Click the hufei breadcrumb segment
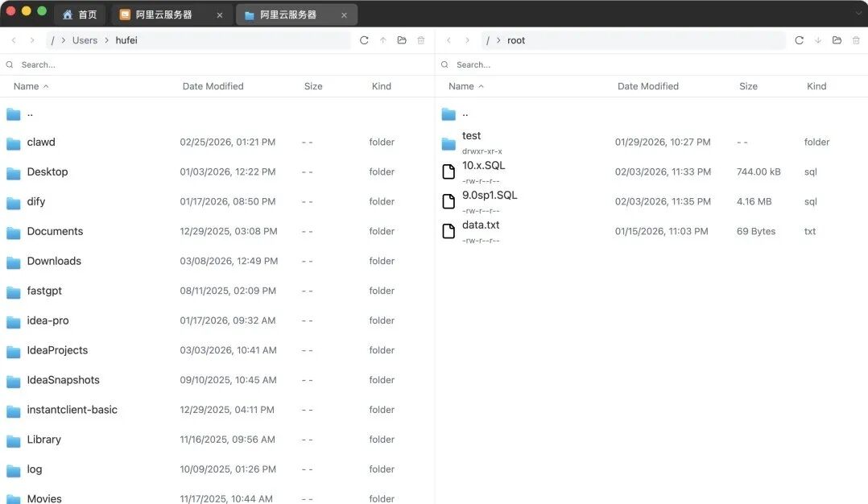The image size is (868, 504). pyautogui.click(x=126, y=40)
